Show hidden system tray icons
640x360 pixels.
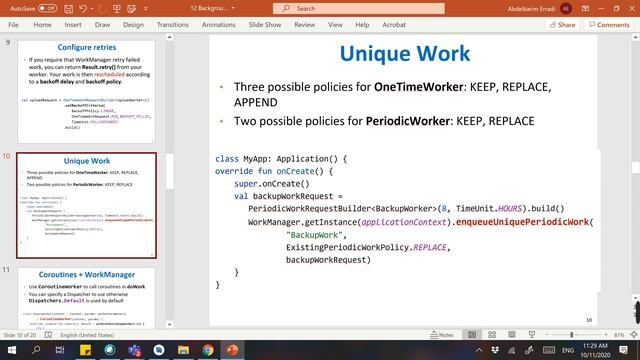479,350
